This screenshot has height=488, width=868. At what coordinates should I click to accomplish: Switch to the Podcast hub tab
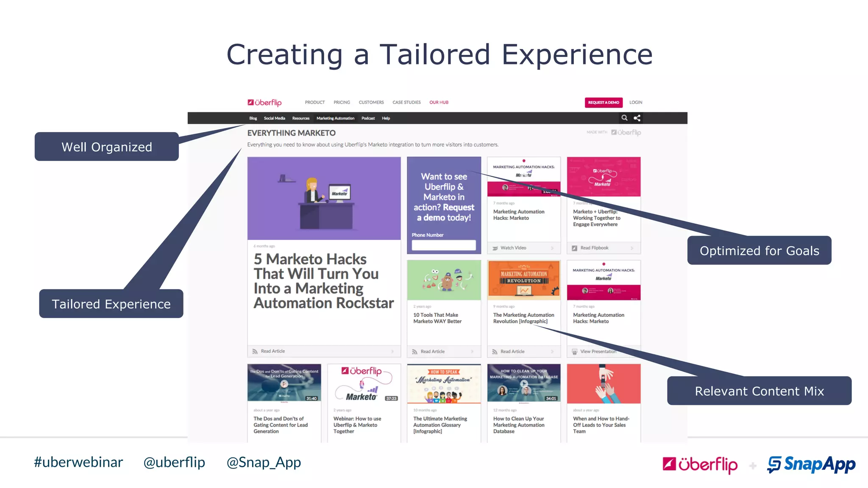368,118
